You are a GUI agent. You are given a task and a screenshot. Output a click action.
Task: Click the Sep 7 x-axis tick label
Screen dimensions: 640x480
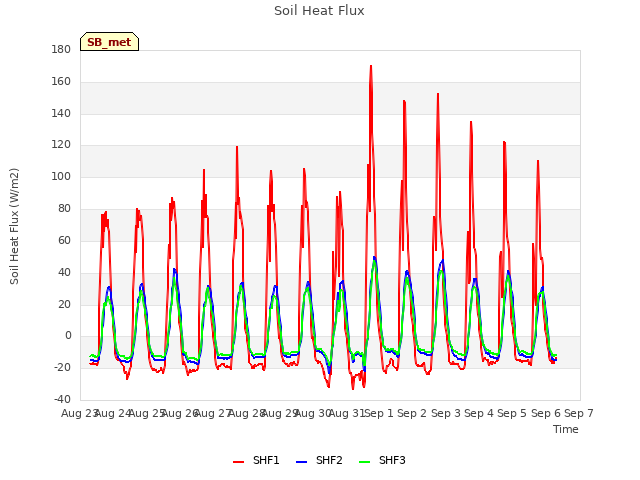pos(579,413)
